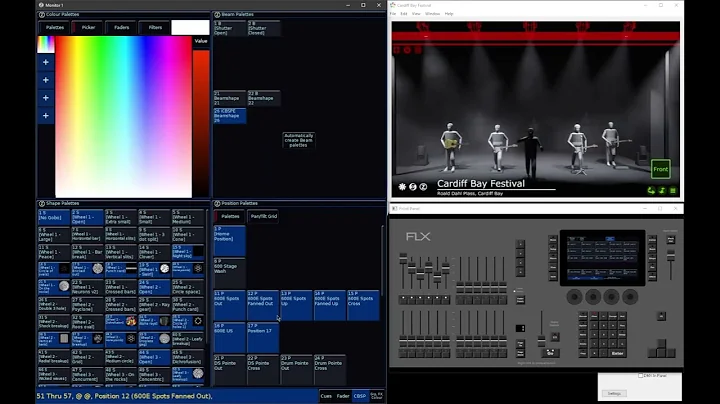Select position palette 17 Position 17

(263, 337)
